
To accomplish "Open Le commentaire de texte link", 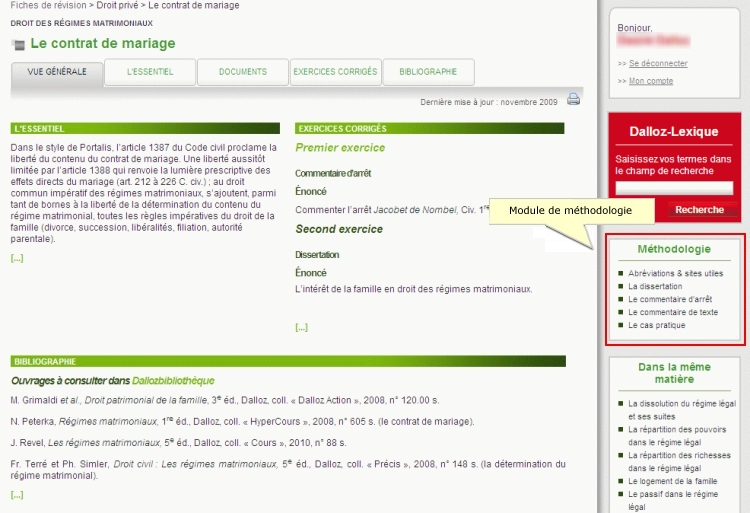I will (x=673, y=312).
